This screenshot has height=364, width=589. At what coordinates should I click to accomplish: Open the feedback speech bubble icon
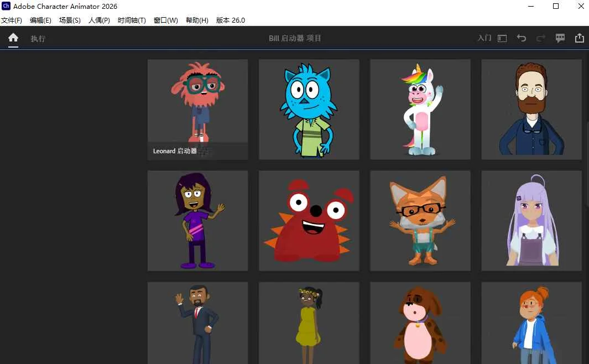[x=560, y=38]
